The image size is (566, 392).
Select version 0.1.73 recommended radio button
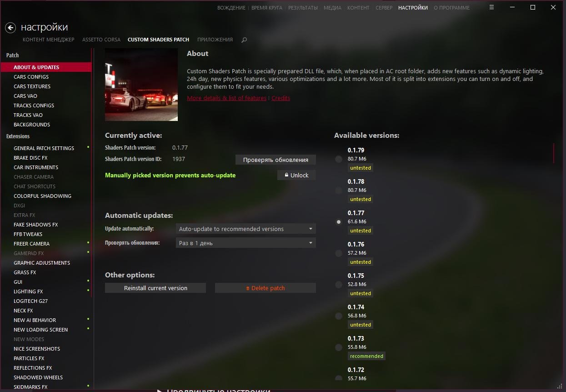click(339, 347)
